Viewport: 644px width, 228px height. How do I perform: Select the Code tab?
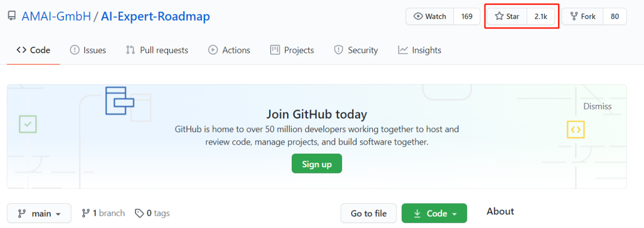tap(33, 50)
